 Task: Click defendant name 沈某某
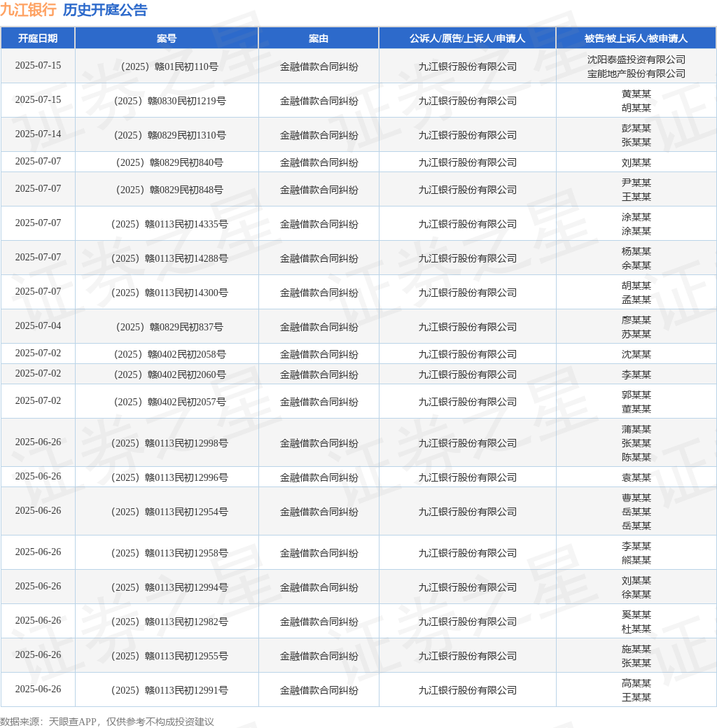636,354
